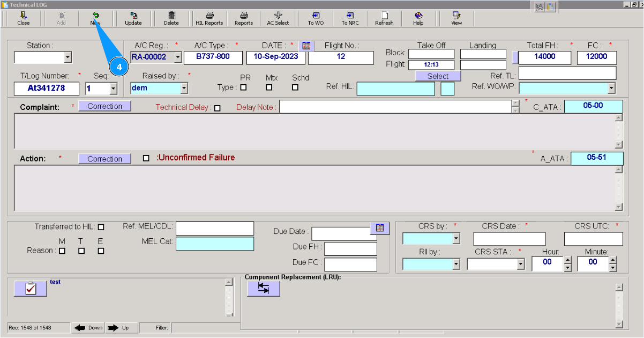Click in the Ref. MEL/CDL field
This screenshot has height=338, width=644.
click(x=215, y=228)
